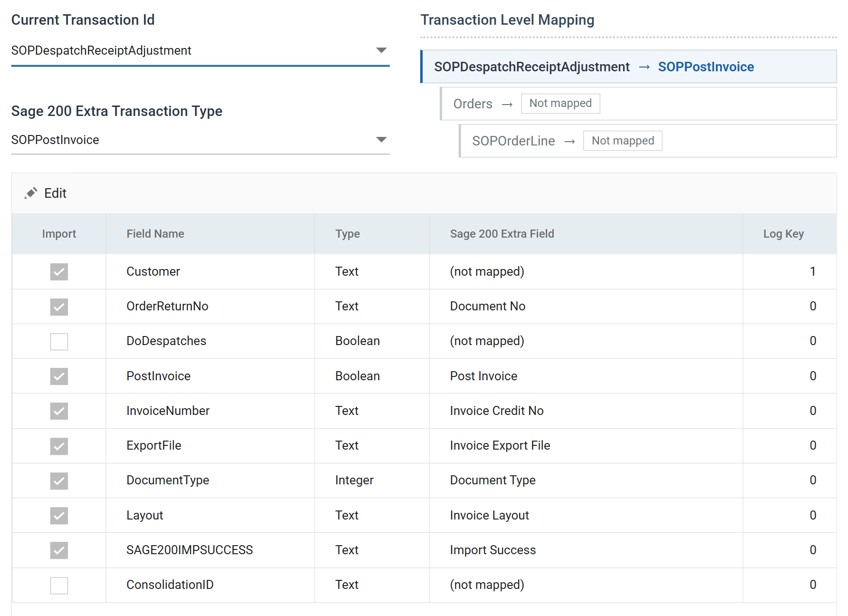Select the SOPDespatchReceiptAdjustment mapping row
Image resolution: width=848 pixels, height=616 pixels.
[628, 67]
